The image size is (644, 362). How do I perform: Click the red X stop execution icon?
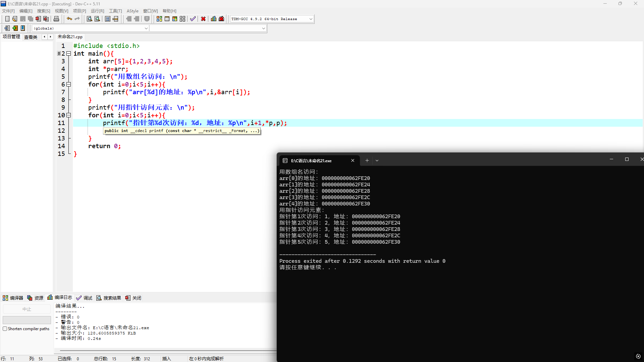point(203,19)
